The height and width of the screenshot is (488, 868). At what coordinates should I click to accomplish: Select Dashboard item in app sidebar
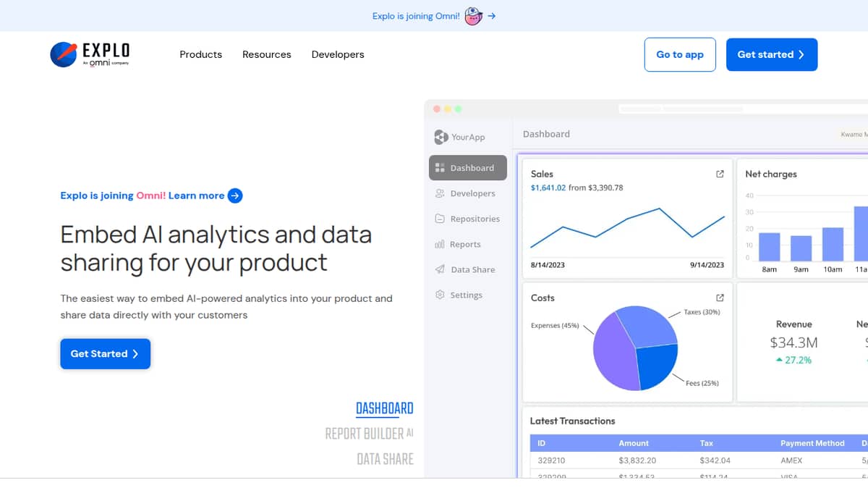pyautogui.click(x=468, y=168)
